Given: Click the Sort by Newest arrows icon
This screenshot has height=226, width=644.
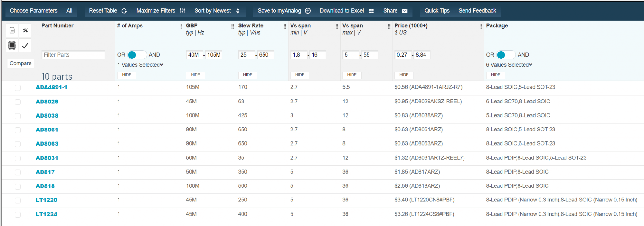Looking at the screenshot, I should pos(238,11).
